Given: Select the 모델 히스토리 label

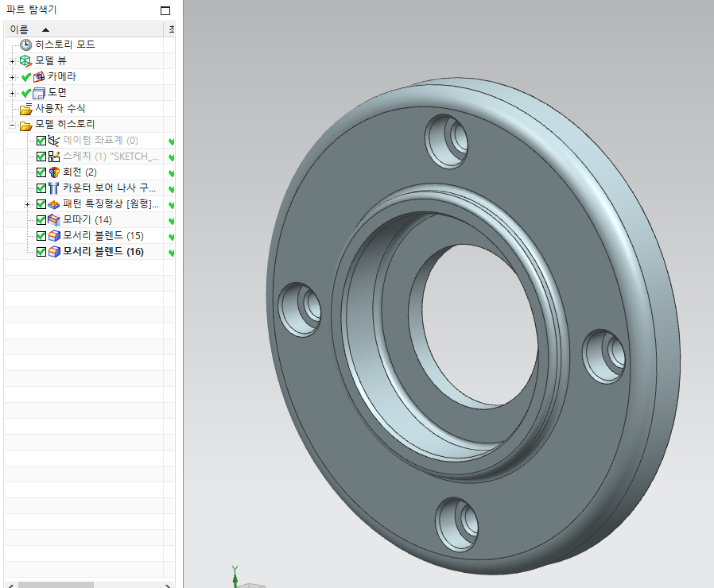Looking at the screenshot, I should [x=65, y=124].
